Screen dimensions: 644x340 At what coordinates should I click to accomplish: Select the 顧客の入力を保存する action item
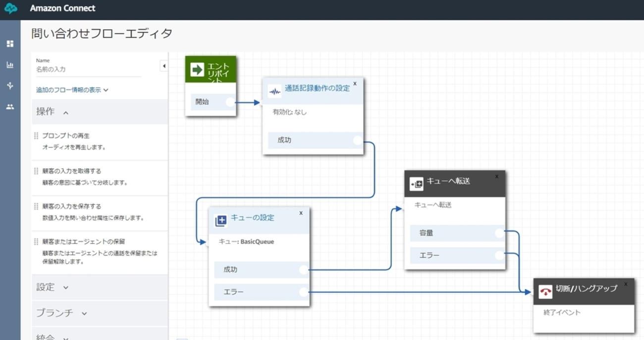point(100,212)
